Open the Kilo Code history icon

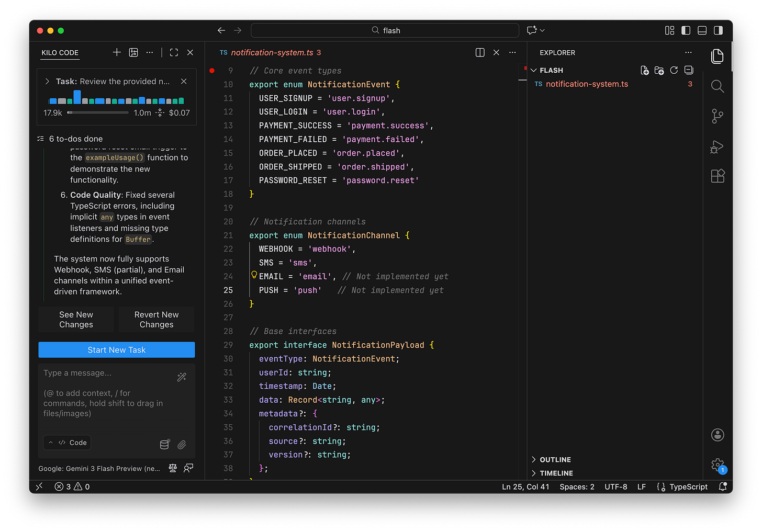[x=133, y=52]
